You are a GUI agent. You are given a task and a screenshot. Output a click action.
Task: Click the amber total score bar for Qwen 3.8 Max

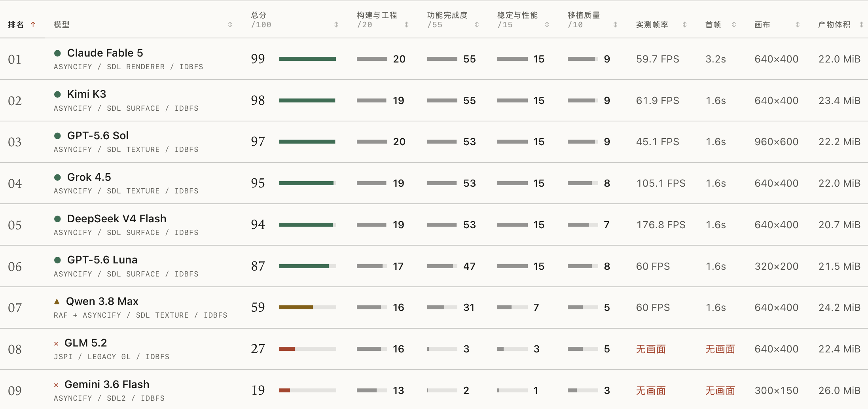coord(296,307)
